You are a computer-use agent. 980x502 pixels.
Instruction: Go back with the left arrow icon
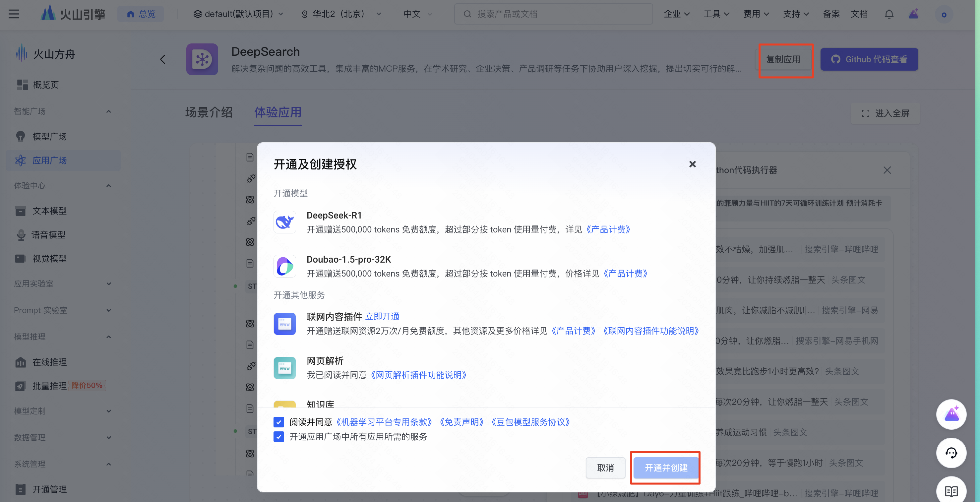click(162, 59)
